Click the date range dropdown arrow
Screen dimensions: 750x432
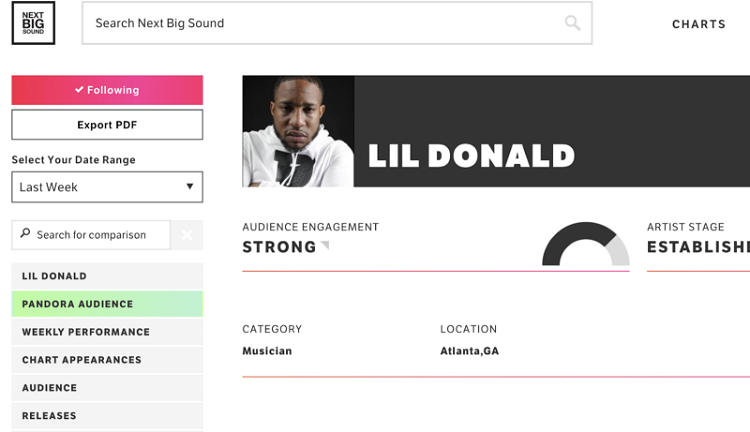point(190,187)
